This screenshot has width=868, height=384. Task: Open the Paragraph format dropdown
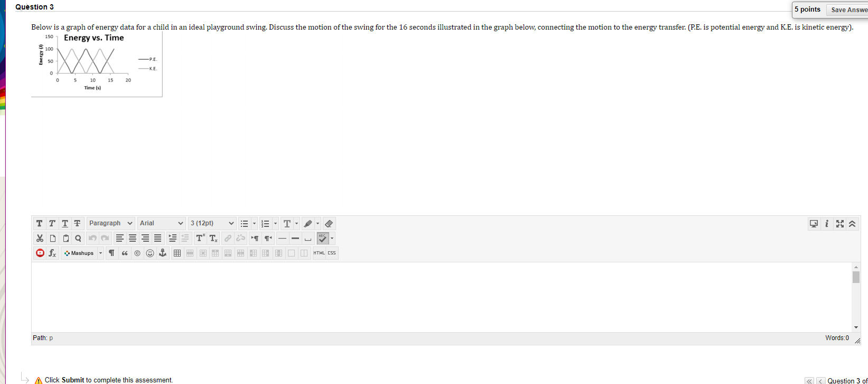pyautogui.click(x=111, y=223)
